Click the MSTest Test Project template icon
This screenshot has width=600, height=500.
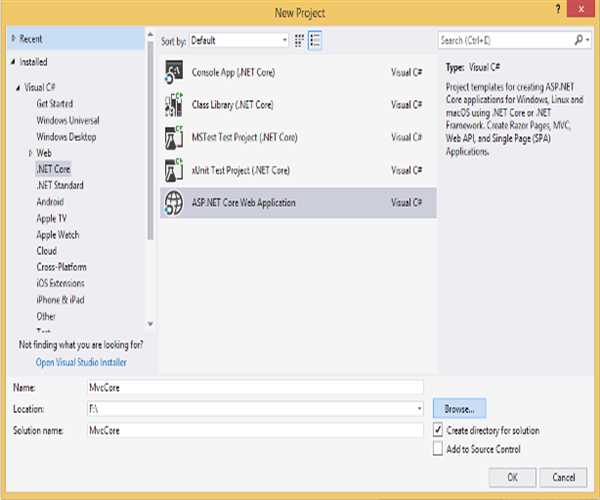[173, 135]
